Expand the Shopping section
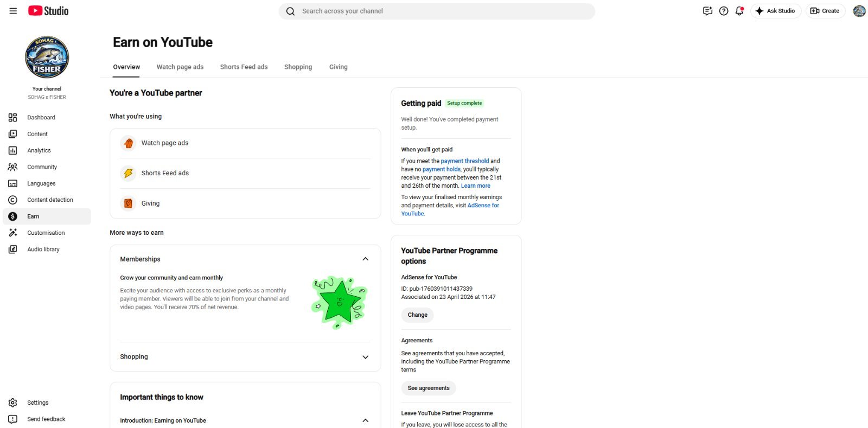This screenshot has height=428, width=868. click(365, 357)
